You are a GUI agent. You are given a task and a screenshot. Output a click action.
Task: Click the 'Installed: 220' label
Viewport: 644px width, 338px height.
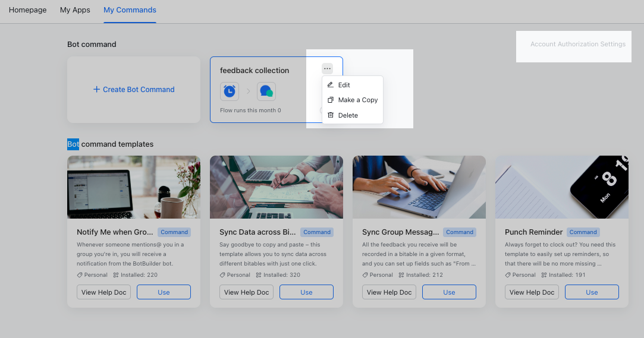(x=139, y=275)
